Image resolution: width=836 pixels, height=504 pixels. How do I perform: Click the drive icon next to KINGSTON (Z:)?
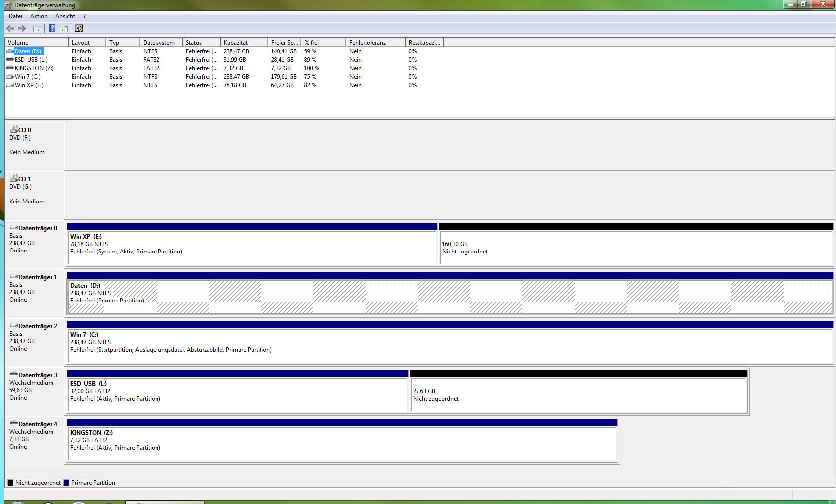pyautogui.click(x=10, y=68)
